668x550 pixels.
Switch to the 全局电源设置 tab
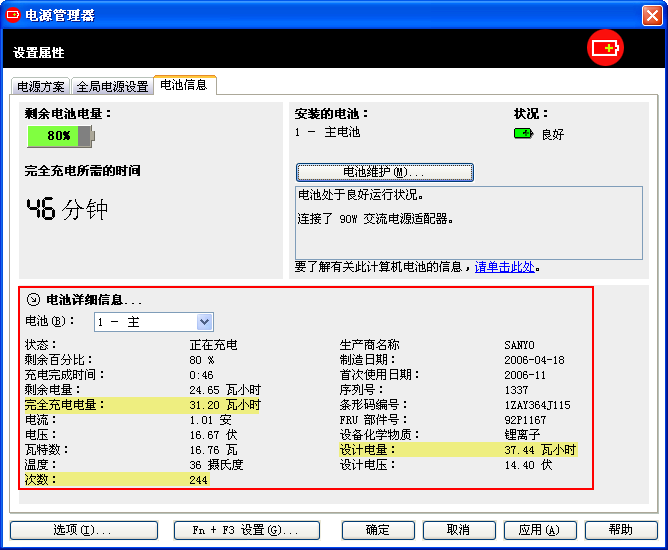(112, 86)
